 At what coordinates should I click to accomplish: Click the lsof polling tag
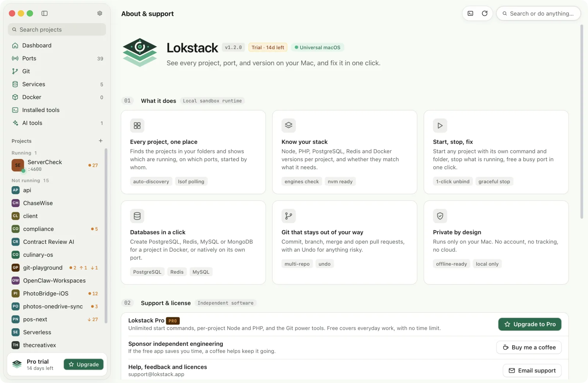pos(191,181)
